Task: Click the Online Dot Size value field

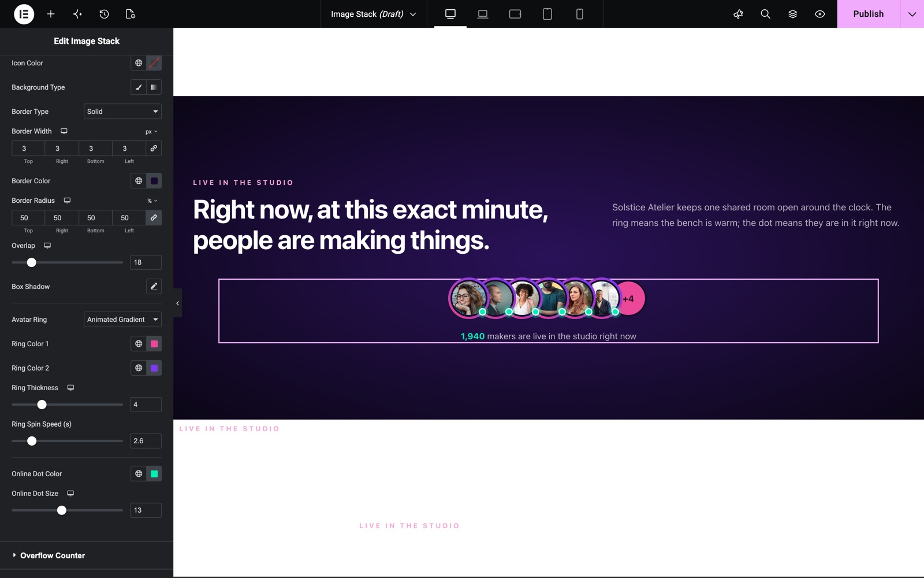Action: click(x=146, y=510)
